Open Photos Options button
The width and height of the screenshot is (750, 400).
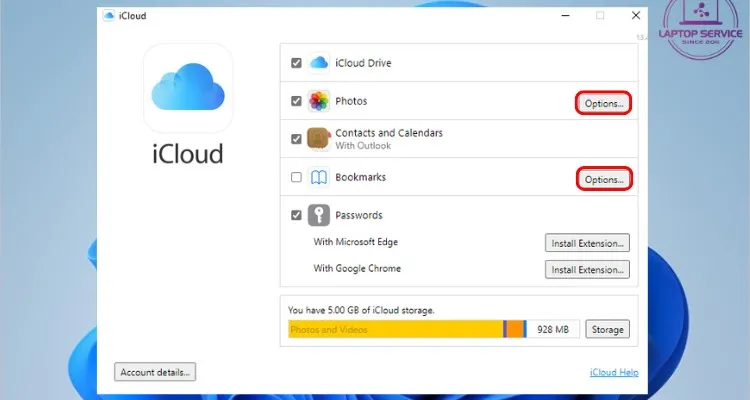click(604, 103)
